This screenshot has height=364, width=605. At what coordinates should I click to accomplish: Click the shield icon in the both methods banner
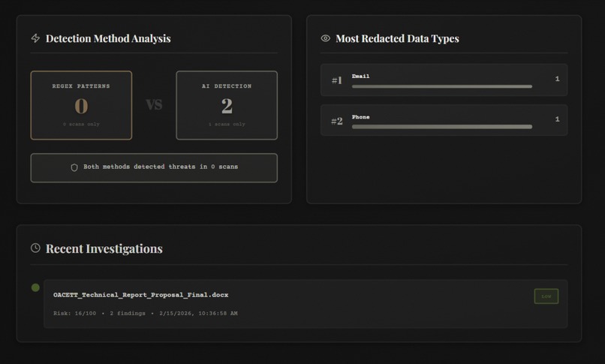(x=74, y=167)
